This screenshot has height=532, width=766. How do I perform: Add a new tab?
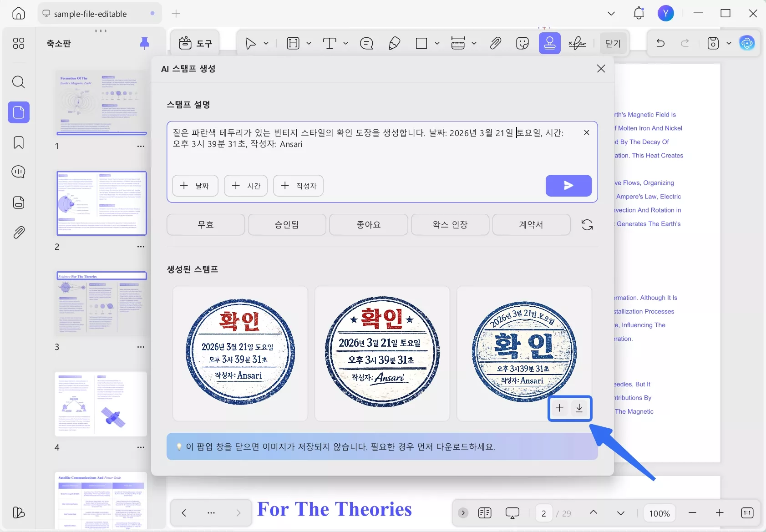tap(176, 14)
